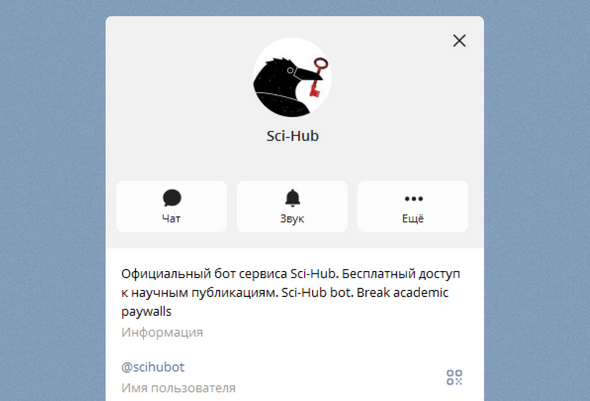Click the bot description starting with Официальный бот

point(290,292)
